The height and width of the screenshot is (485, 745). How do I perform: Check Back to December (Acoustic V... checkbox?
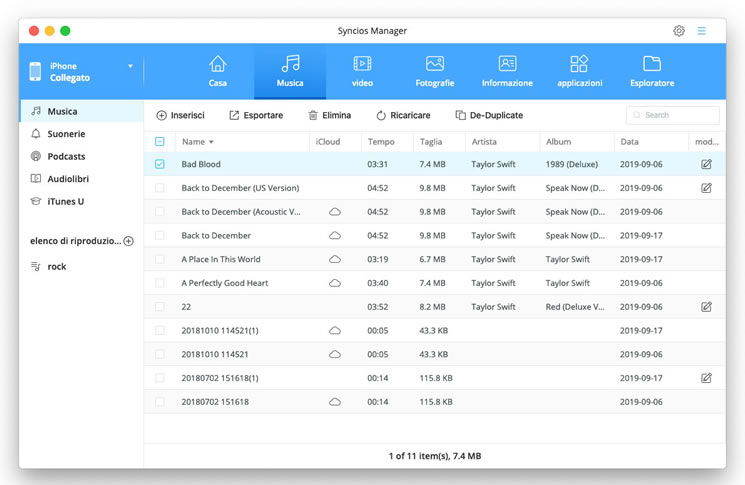[x=160, y=211]
